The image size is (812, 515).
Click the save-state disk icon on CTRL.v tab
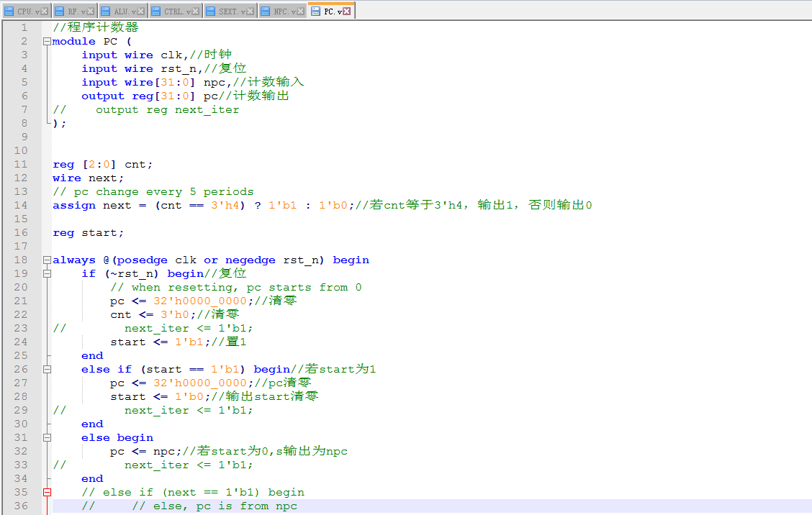tap(156, 12)
